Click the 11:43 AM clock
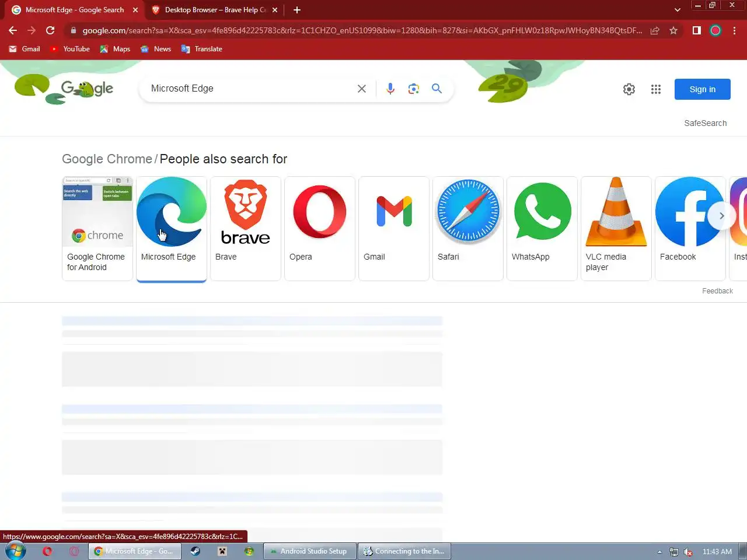The image size is (747, 560). click(x=717, y=551)
